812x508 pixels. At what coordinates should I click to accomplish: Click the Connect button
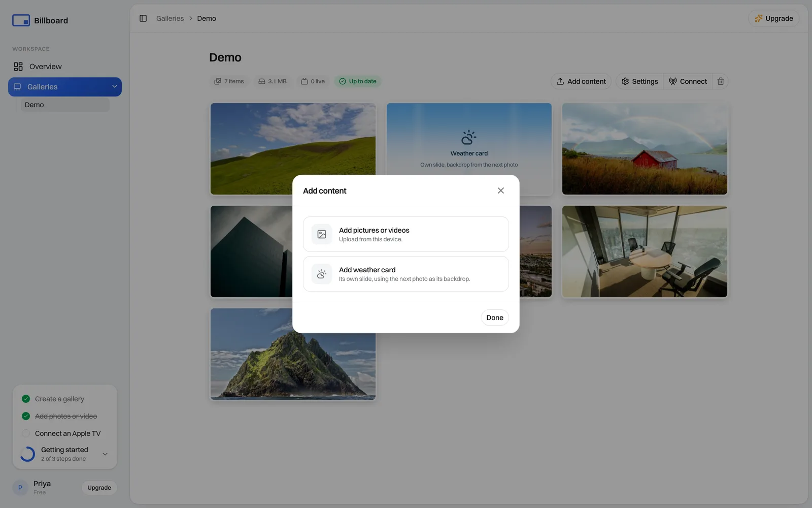[688, 81]
